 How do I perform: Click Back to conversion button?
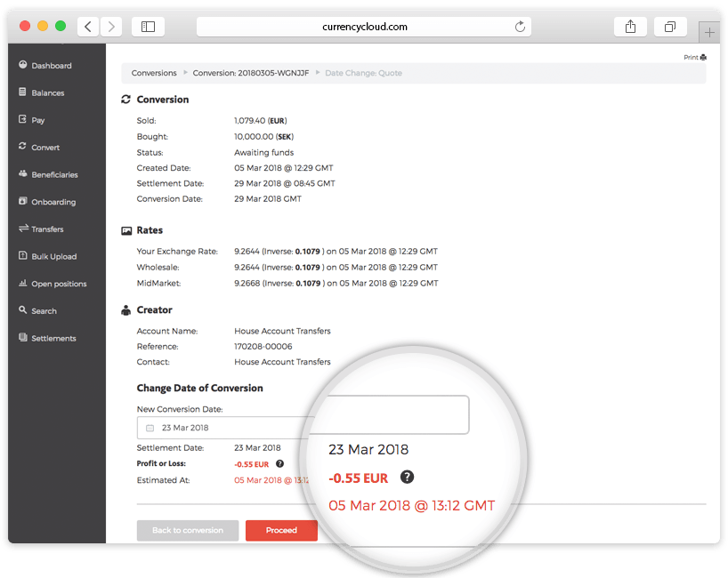(188, 530)
